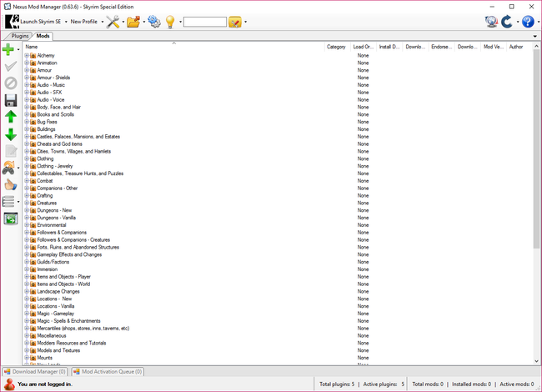Switch to the Plugins tab
Image resolution: width=542 pixels, height=392 pixels.
(18, 37)
